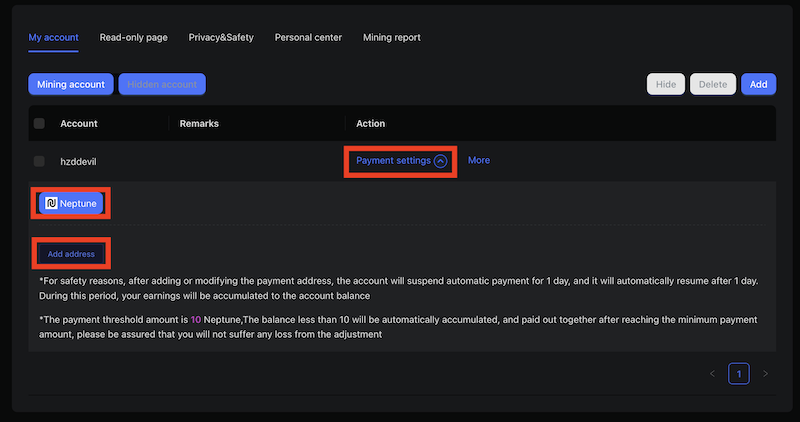Click the hzddevil account name
The width and height of the screenshot is (800, 422).
tap(79, 161)
